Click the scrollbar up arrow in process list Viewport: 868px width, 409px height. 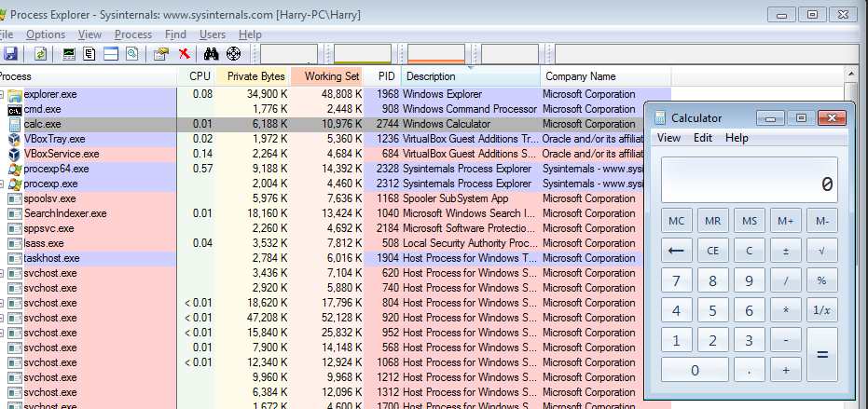(x=851, y=74)
